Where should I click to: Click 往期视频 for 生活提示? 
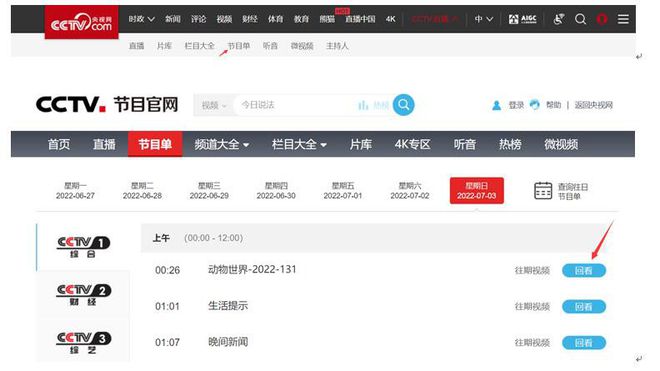point(532,307)
